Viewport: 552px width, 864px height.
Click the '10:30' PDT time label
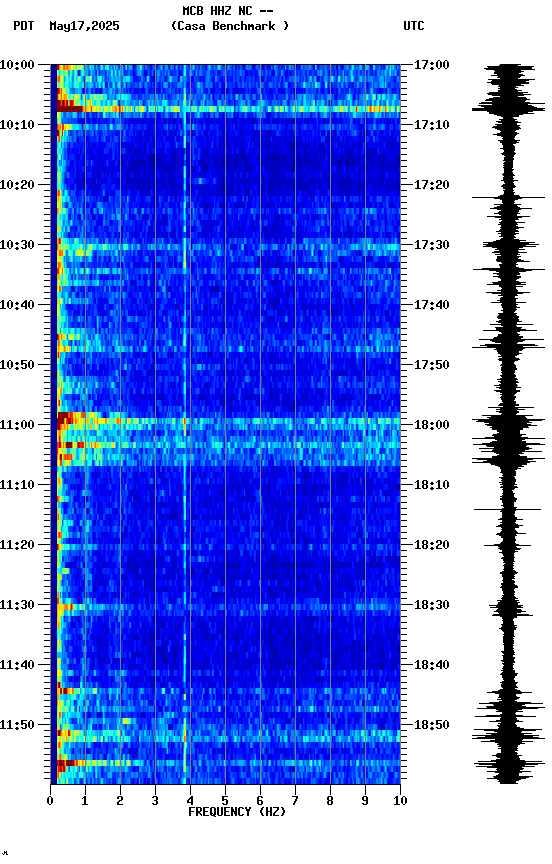[x=17, y=245]
